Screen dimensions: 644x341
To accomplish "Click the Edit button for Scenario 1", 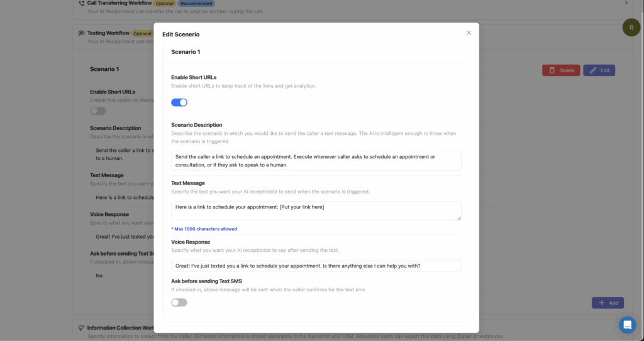I will point(599,70).
